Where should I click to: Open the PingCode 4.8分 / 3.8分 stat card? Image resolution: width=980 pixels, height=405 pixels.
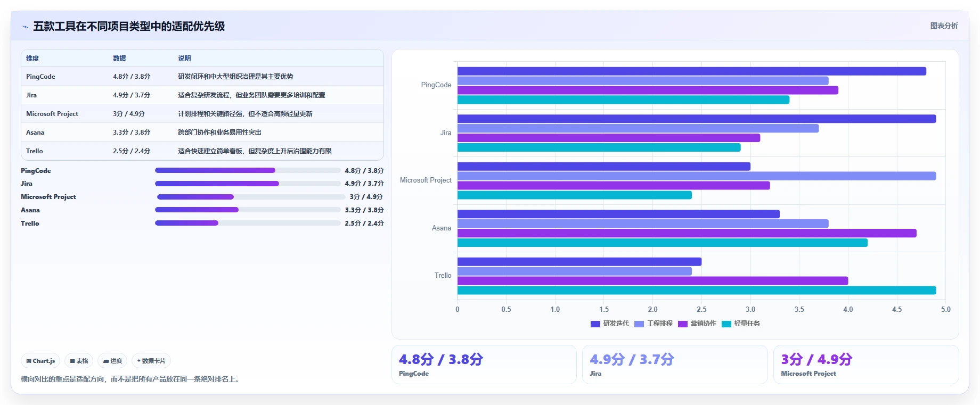[484, 365]
